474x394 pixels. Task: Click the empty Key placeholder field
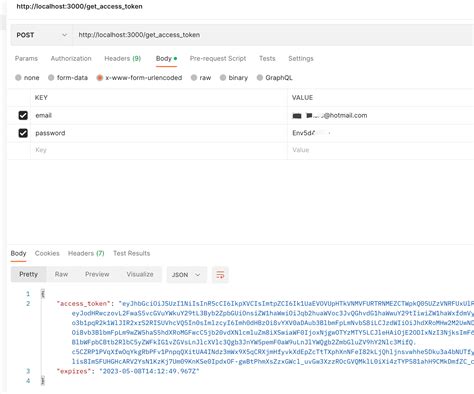(159, 150)
